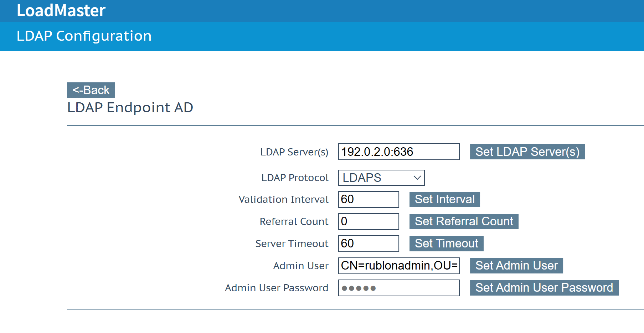Click the <-Back button

pos(91,90)
